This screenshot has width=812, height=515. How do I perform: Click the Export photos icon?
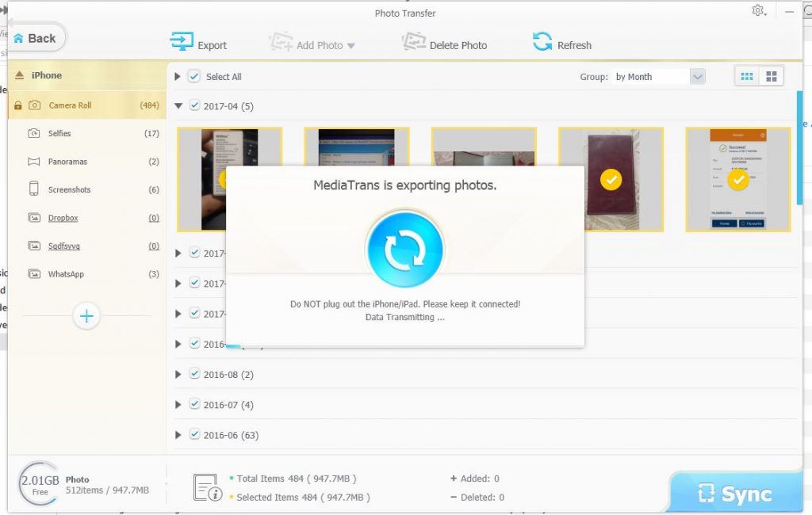coord(182,43)
